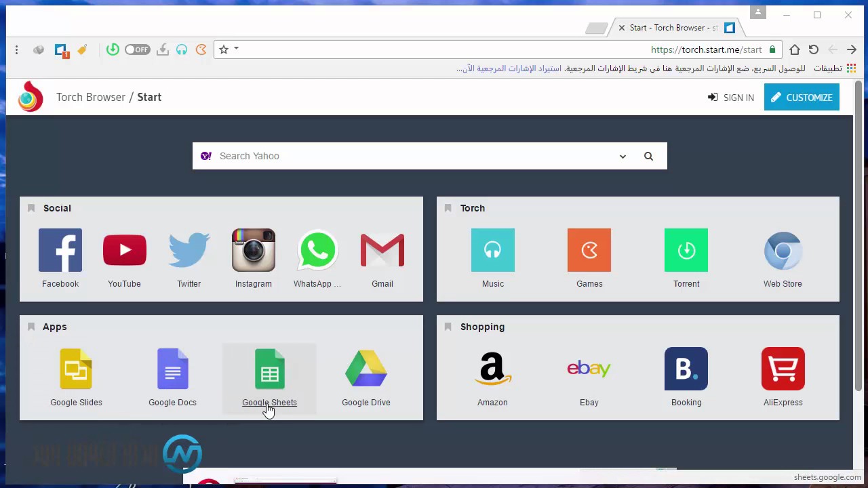This screenshot has height=488, width=868.
Task: Click the media grabber toolbar icon
Action: [x=163, y=49]
